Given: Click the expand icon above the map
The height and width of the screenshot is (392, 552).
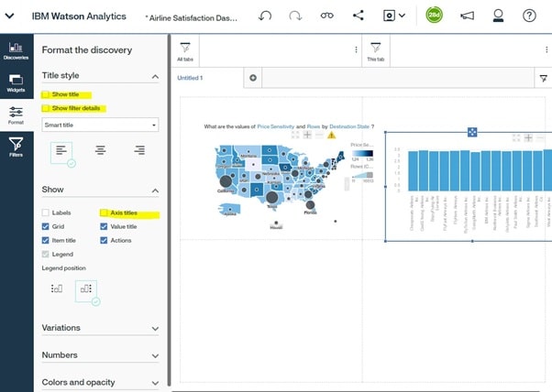Looking at the screenshot, I should [295, 135].
